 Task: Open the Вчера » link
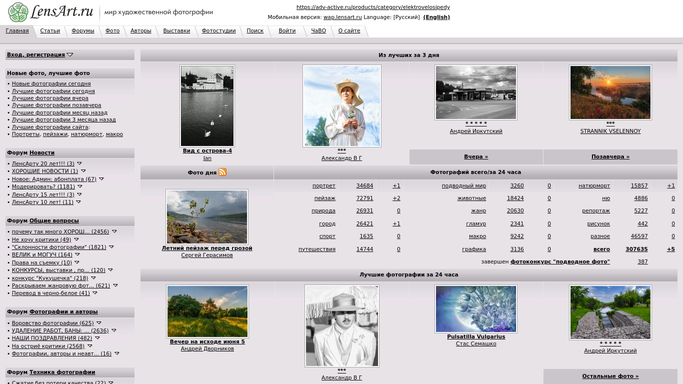476,157
